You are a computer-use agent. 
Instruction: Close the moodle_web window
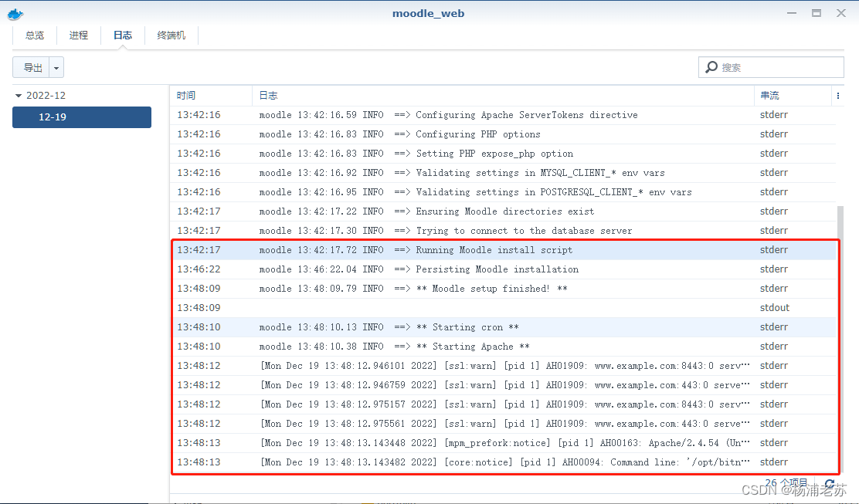(x=841, y=13)
